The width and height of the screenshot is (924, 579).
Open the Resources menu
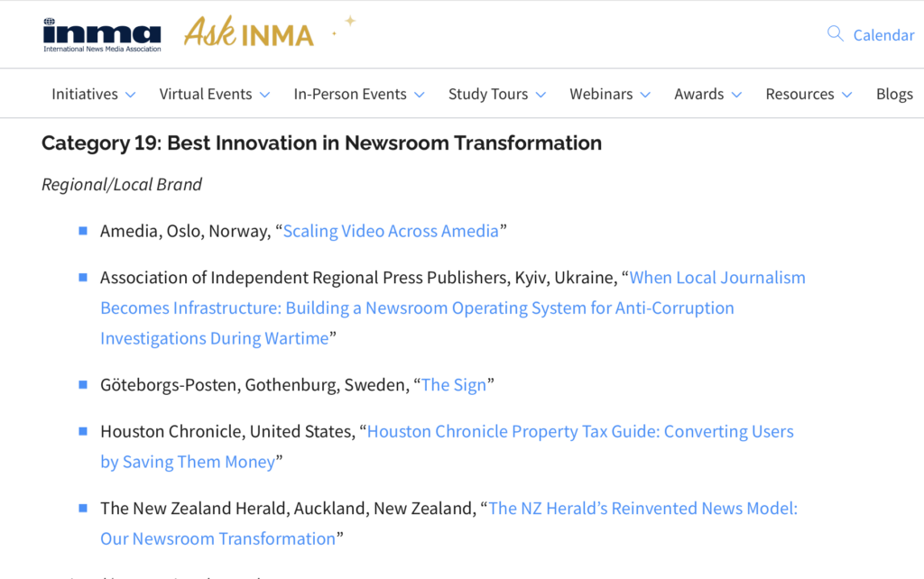(x=799, y=94)
